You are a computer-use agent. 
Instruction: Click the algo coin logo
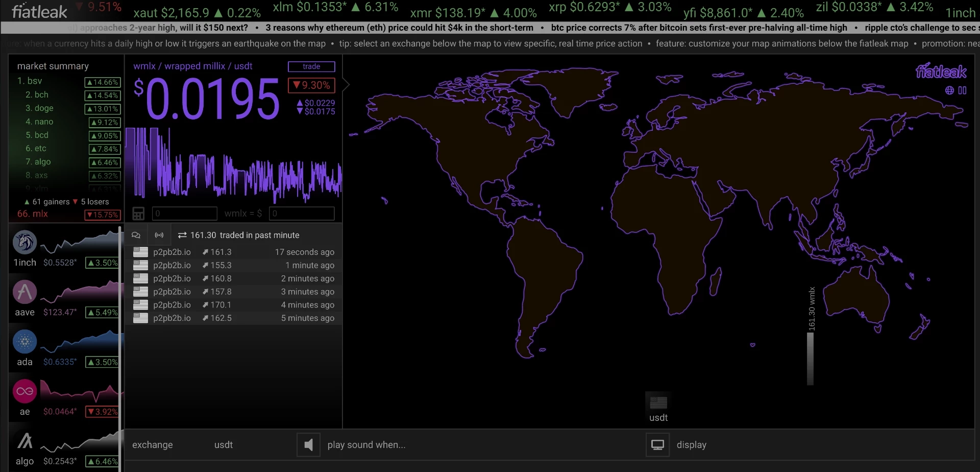24,441
